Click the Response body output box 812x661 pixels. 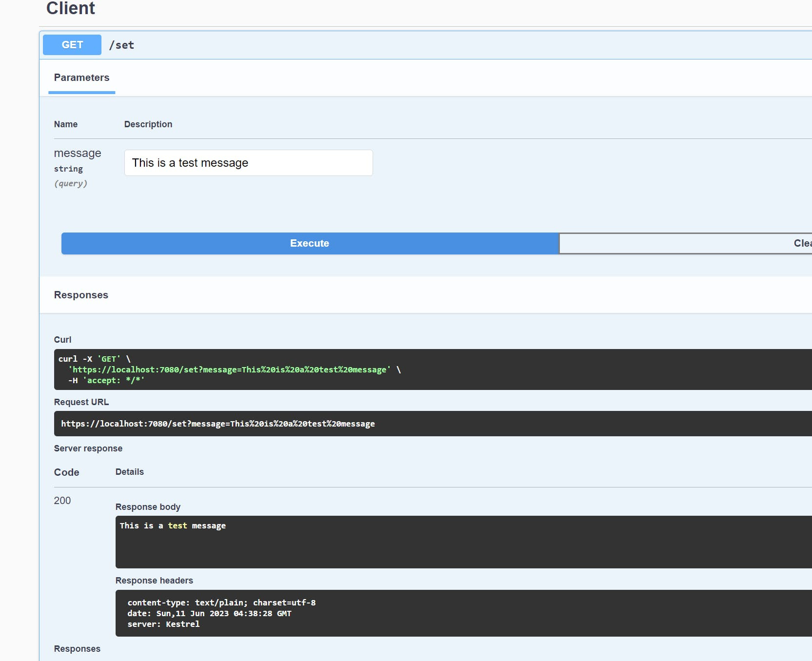pos(341,542)
